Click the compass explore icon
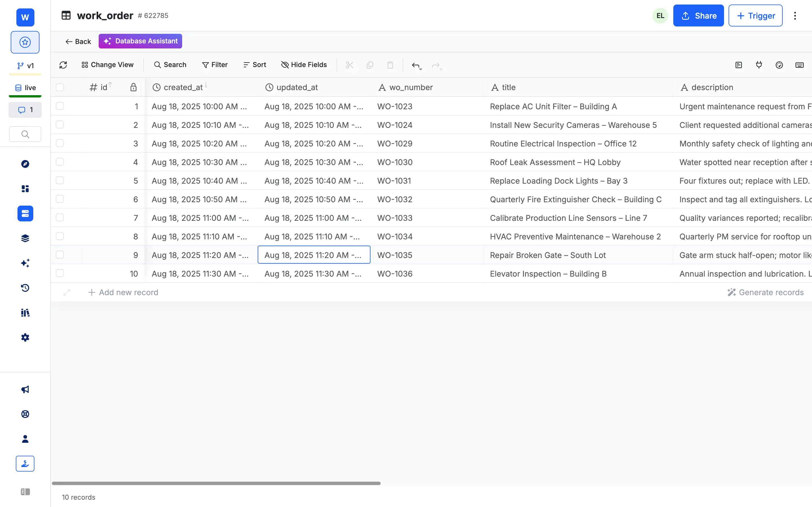 (x=25, y=164)
